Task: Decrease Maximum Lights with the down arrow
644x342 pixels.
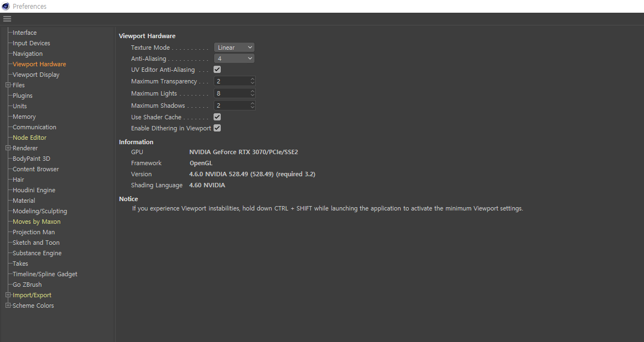Action: tap(253, 96)
